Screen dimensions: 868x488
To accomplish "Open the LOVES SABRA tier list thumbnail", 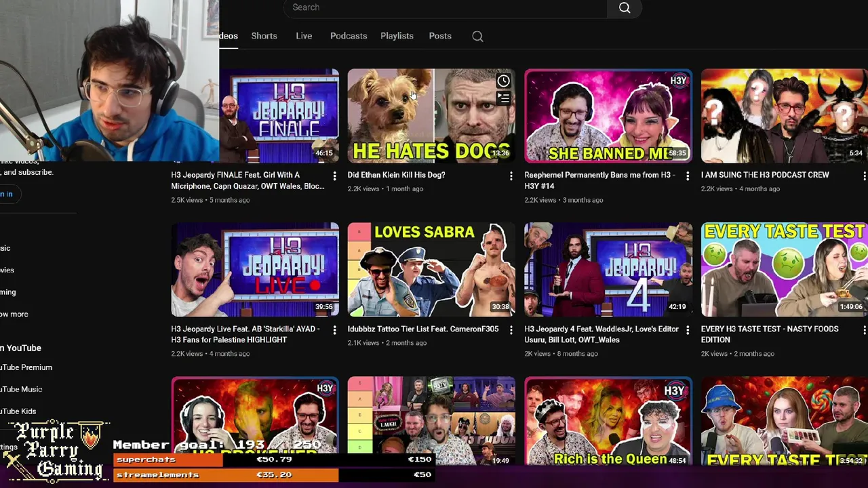I will coord(431,270).
